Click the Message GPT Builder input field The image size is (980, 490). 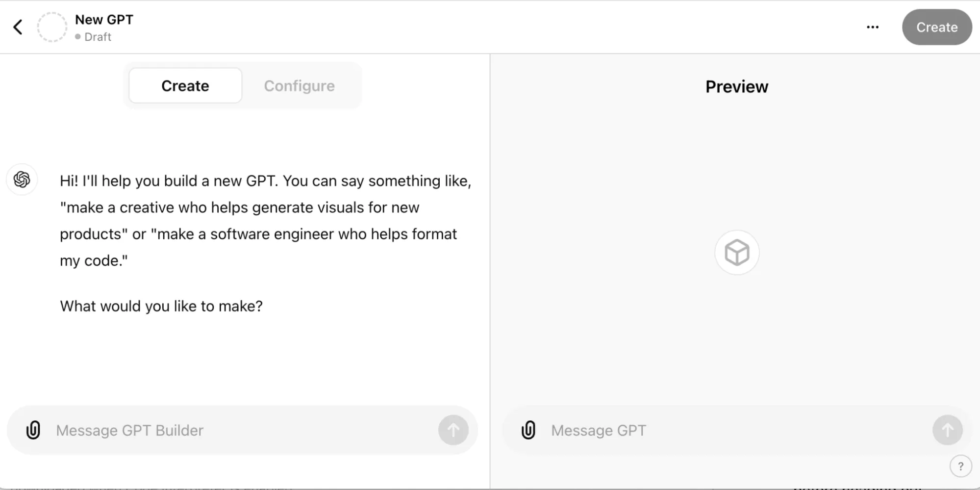point(221,430)
